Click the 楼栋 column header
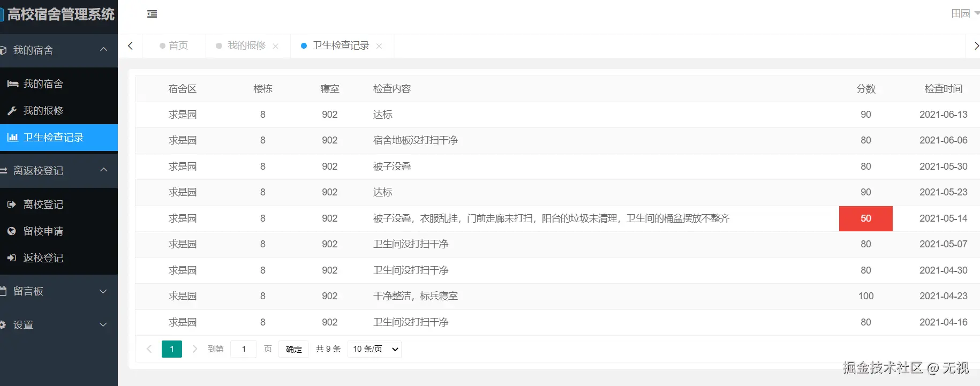Screen dimensions: 980x386 [263, 89]
